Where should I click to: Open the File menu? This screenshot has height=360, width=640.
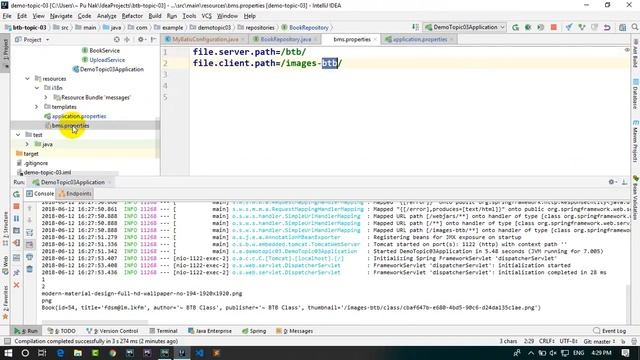(x=7, y=16)
